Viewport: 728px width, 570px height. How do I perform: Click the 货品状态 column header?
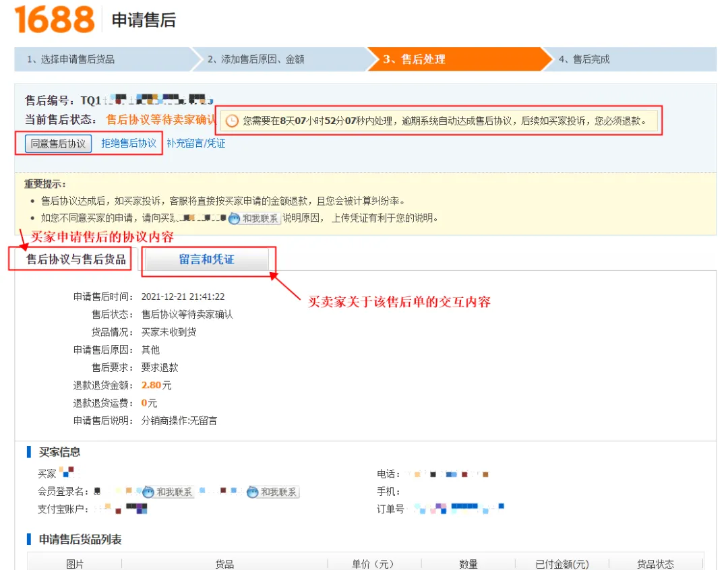(655, 564)
